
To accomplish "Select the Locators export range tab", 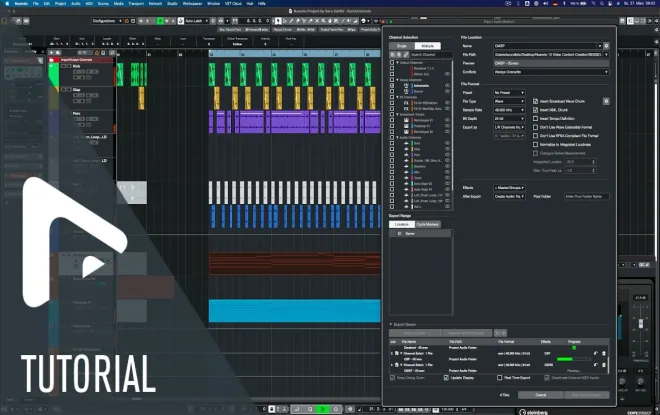I will click(x=402, y=224).
